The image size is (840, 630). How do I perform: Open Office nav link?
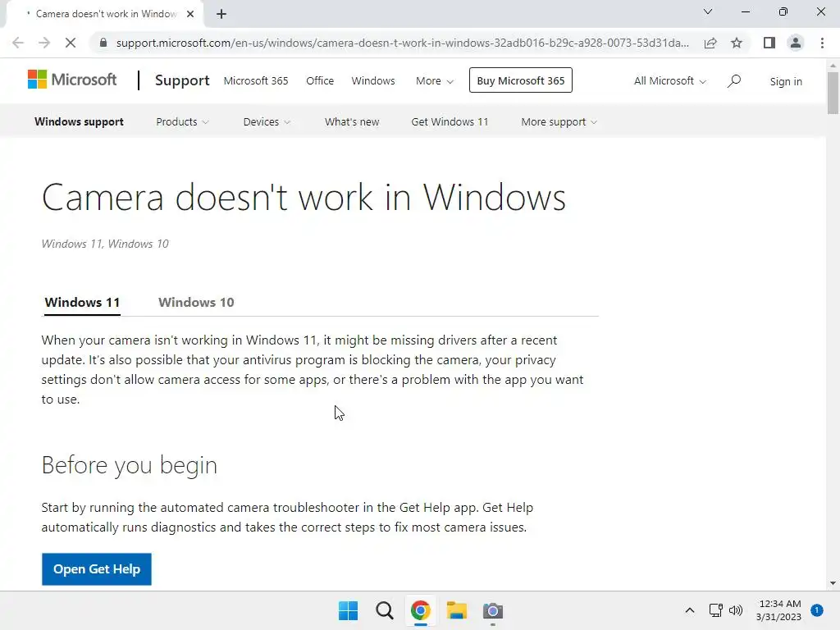[320, 81]
